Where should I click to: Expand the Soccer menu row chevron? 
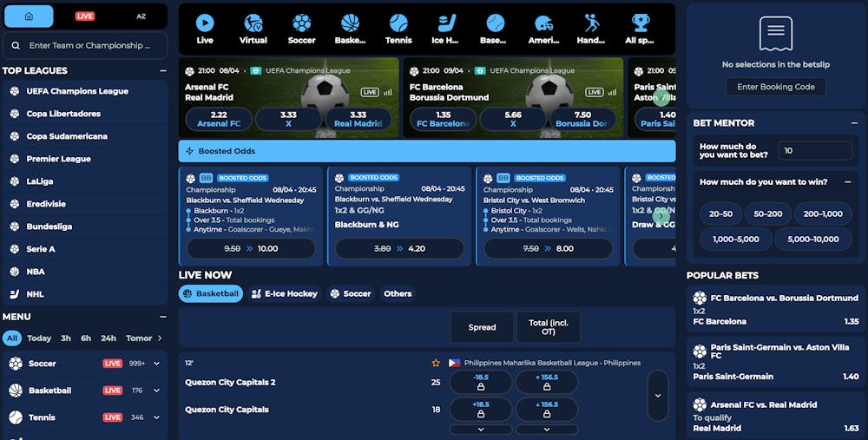tap(156, 364)
